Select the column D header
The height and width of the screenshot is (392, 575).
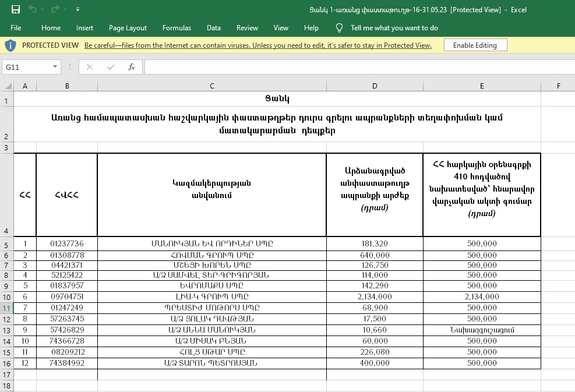(x=375, y=86)
